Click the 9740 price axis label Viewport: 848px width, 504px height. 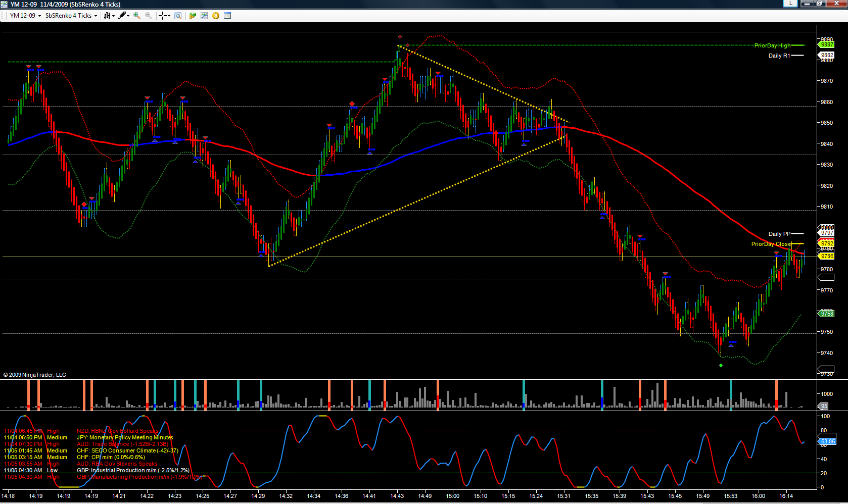click(827, 353)
